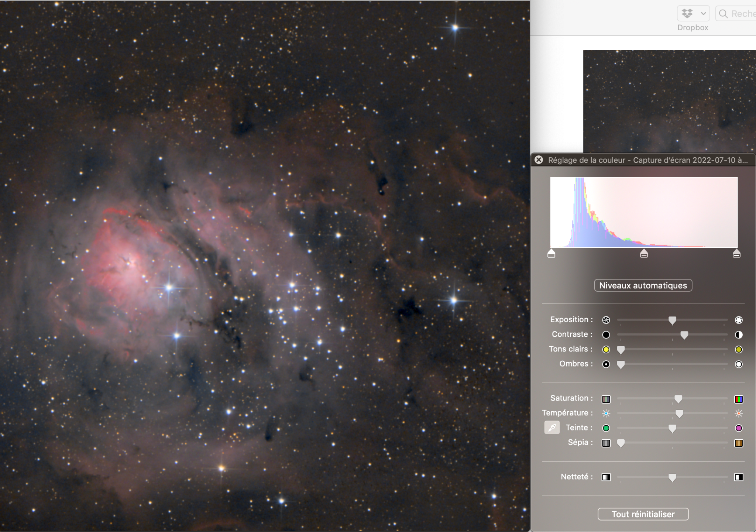The height and width of the screenshot is (532, 756).
Task: Click the search magnifier icon
Action: pyautogui.click(x=723, y=14)
